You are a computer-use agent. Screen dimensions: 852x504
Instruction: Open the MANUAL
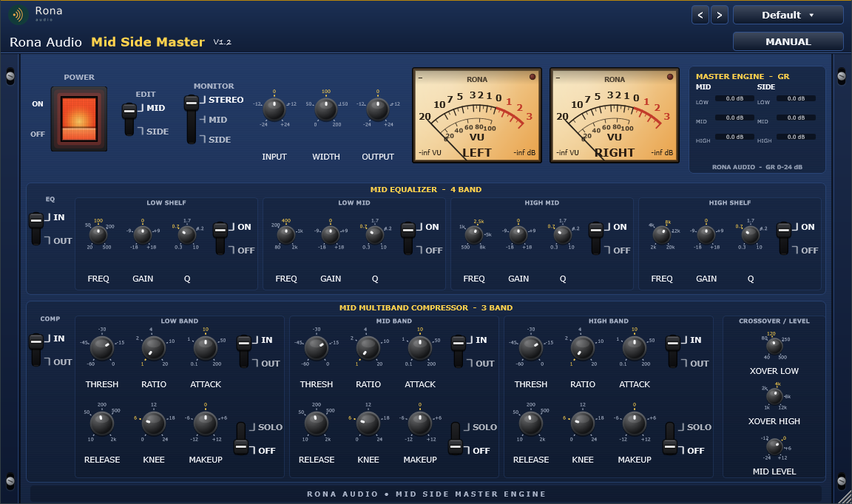pos(788,42)
